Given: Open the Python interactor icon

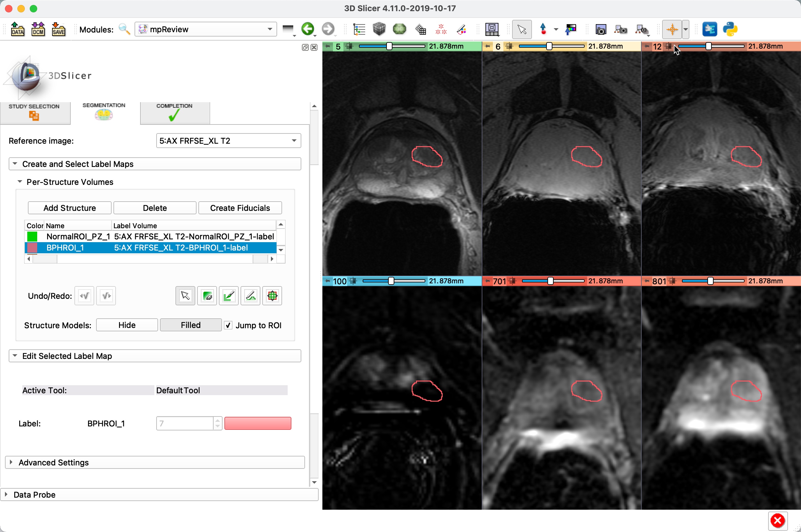Looking at the screenshot, I should [x=730, y=29].
